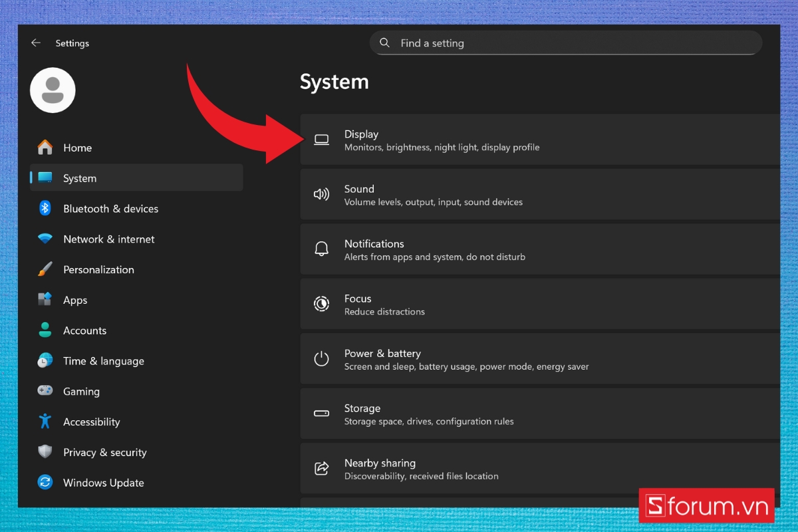Screen dimensions: 798x532
Task: Click the Time & language globe-clock icon
Action: 45,360
